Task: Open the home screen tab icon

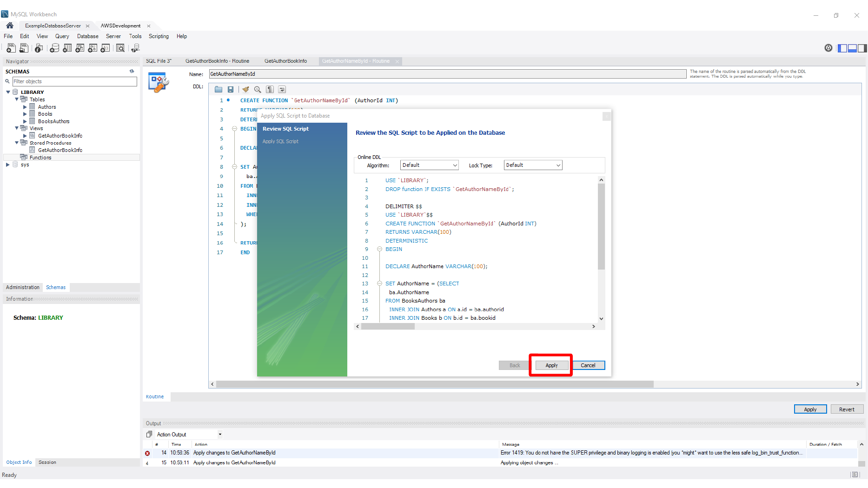Action: (10, 26)
